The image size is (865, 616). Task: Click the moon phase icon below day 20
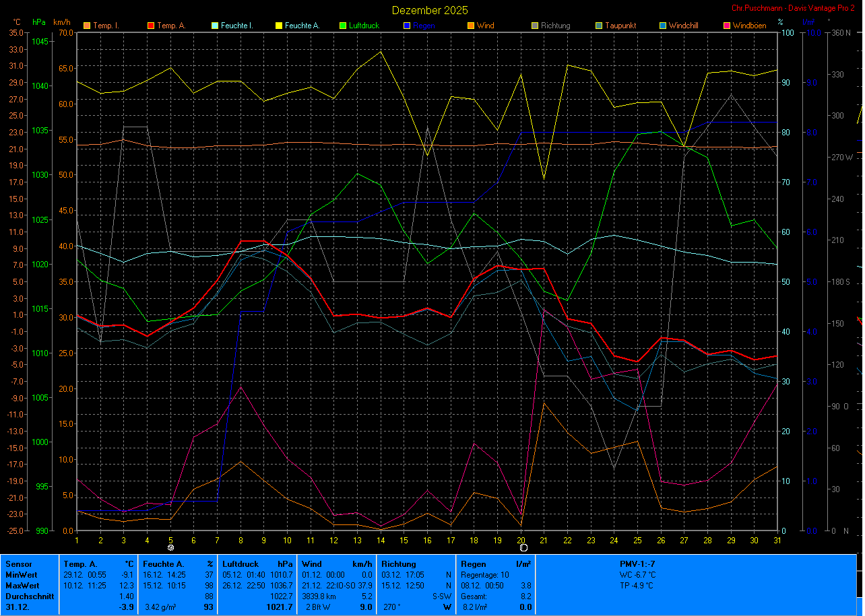coord(523,540)
